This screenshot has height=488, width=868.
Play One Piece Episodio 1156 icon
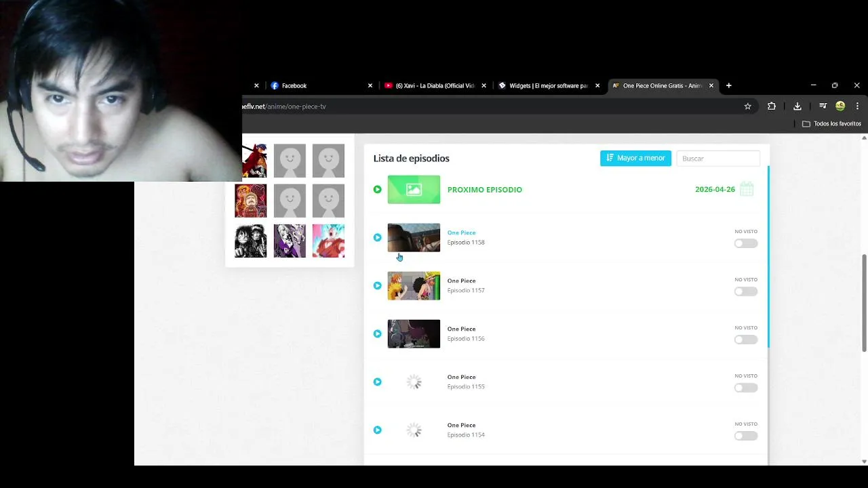tap(378, 333)
